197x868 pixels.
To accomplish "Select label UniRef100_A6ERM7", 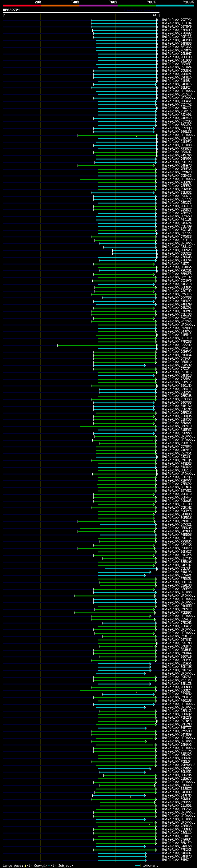I will 176,182.
